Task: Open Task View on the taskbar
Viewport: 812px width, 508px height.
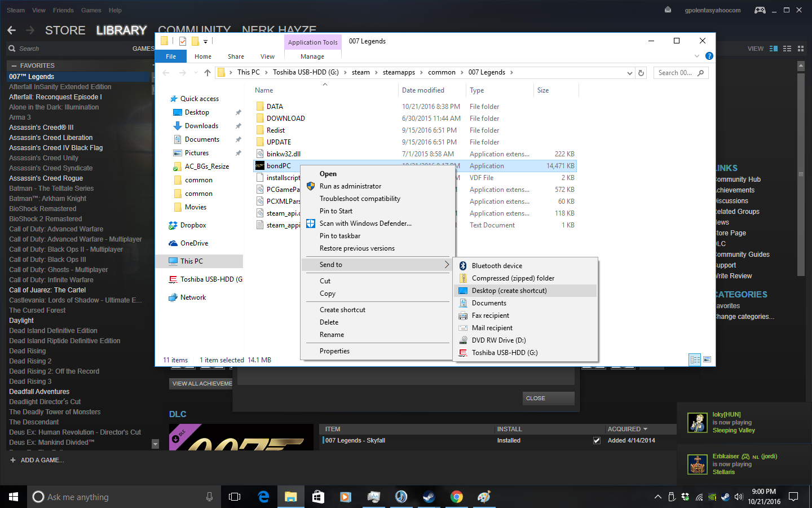Action: tap(235, 497)
